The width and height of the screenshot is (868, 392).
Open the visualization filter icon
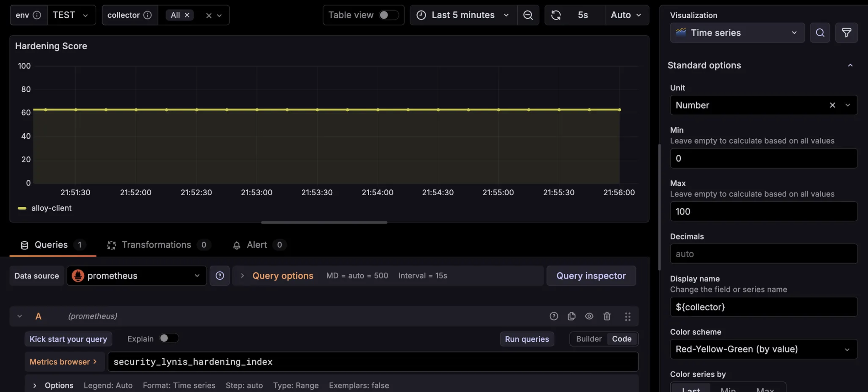(x=847, y=32)
